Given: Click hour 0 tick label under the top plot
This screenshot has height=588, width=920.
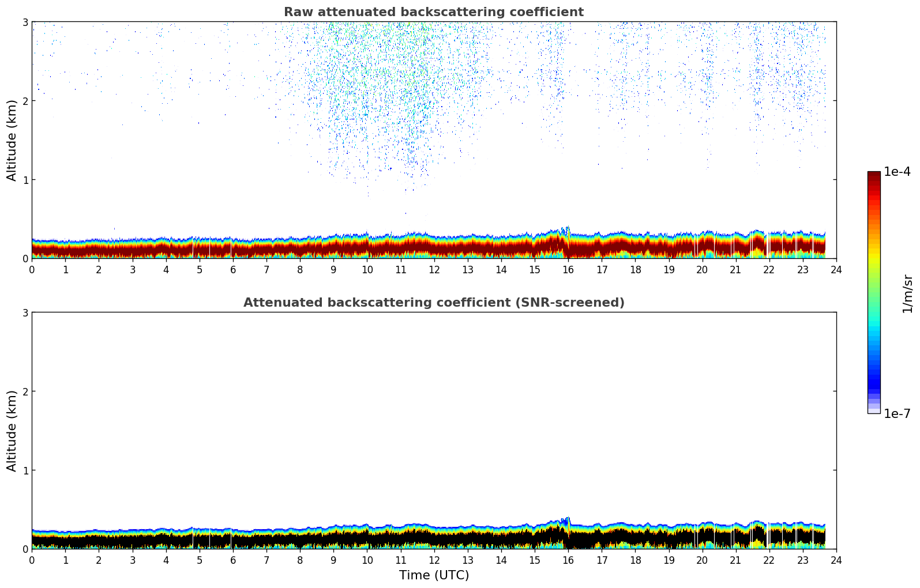Looking at the screenshot, I should pos(32,269).
